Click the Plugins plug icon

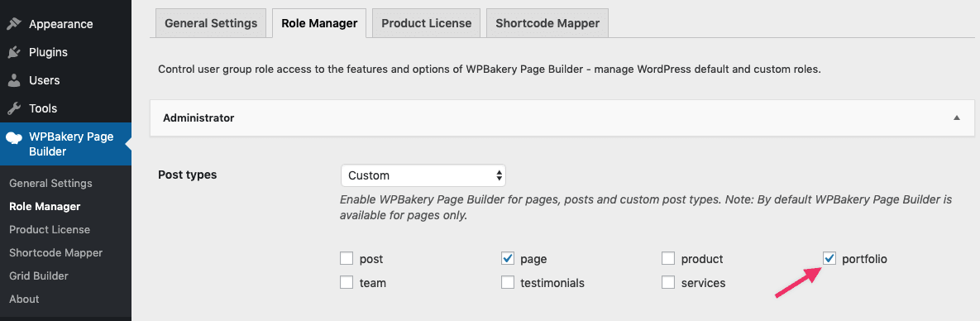coord(13,53)
